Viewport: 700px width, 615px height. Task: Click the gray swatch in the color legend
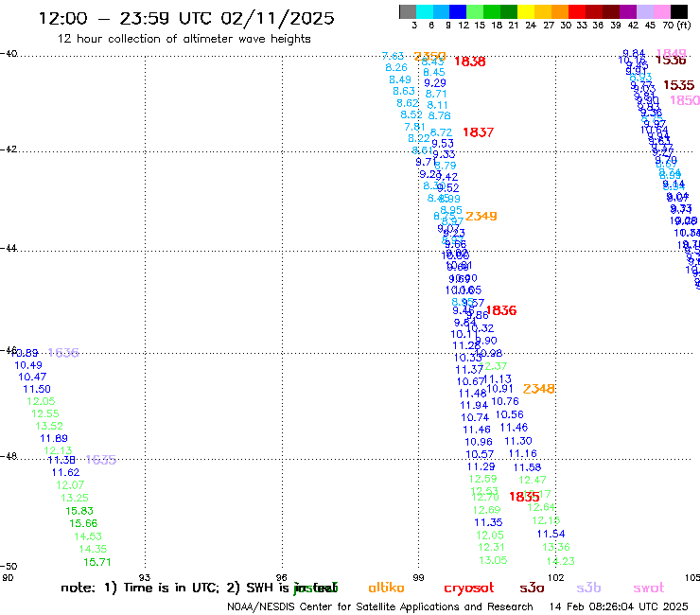coord(408,11)
